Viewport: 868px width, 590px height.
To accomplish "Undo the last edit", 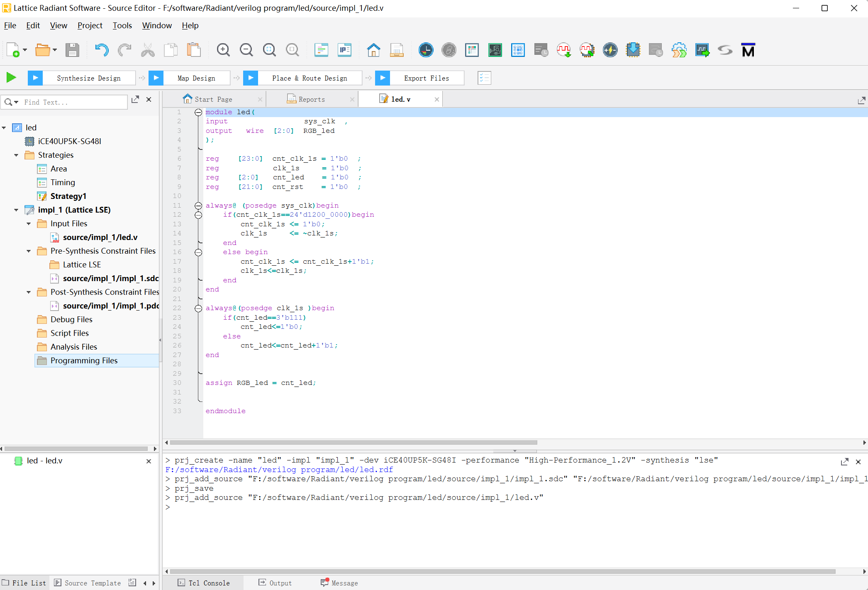I will click(101, 50).
